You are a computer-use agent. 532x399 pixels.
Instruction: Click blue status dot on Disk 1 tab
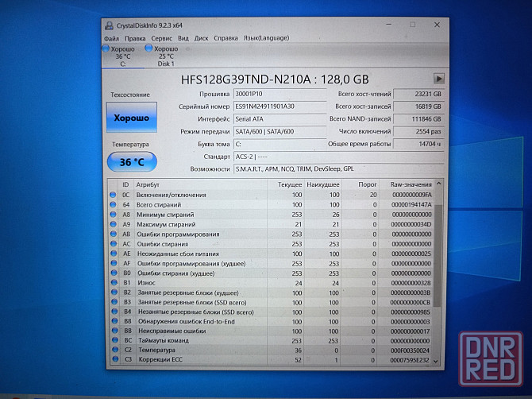pos(148,48)
